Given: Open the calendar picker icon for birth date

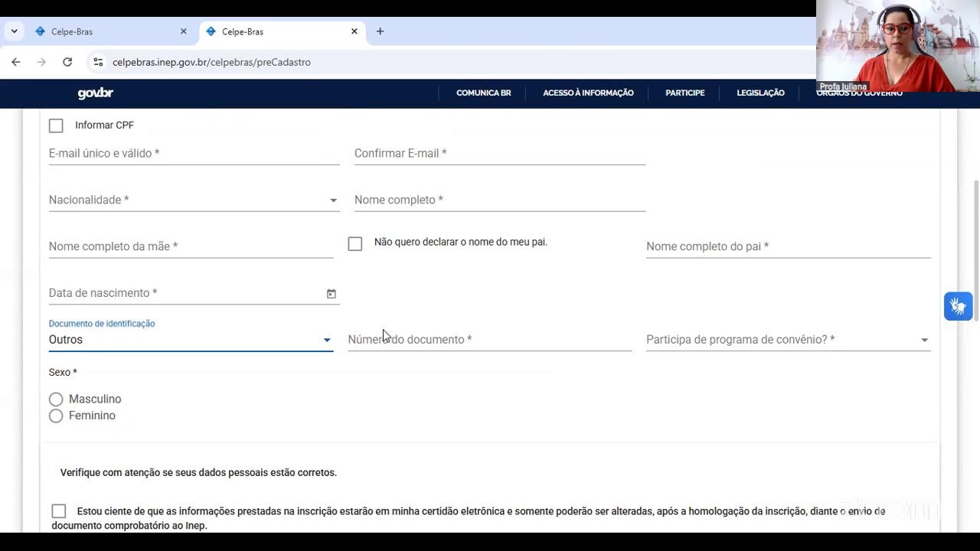Looking at the screenshot, I should click(x=332, y=294).
